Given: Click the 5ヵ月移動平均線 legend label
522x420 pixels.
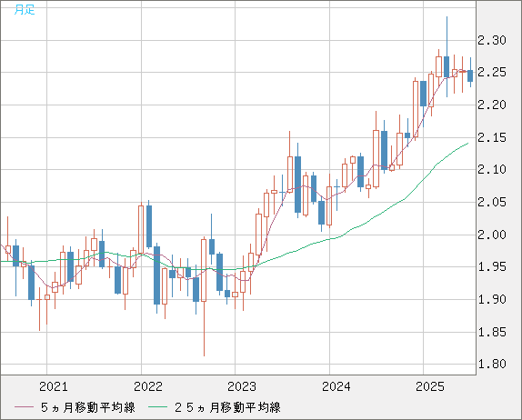Looking at the screenshot, I should coord(88,407).
